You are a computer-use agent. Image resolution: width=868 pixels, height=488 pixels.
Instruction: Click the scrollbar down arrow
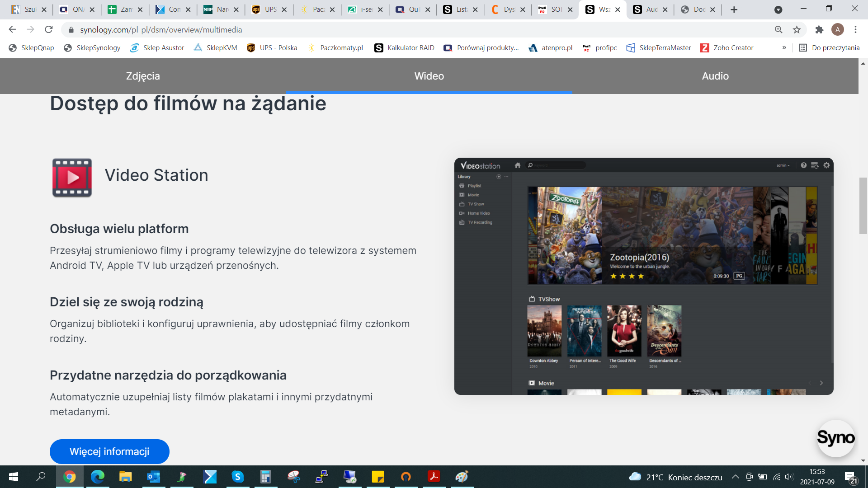(x=863, y=460)
